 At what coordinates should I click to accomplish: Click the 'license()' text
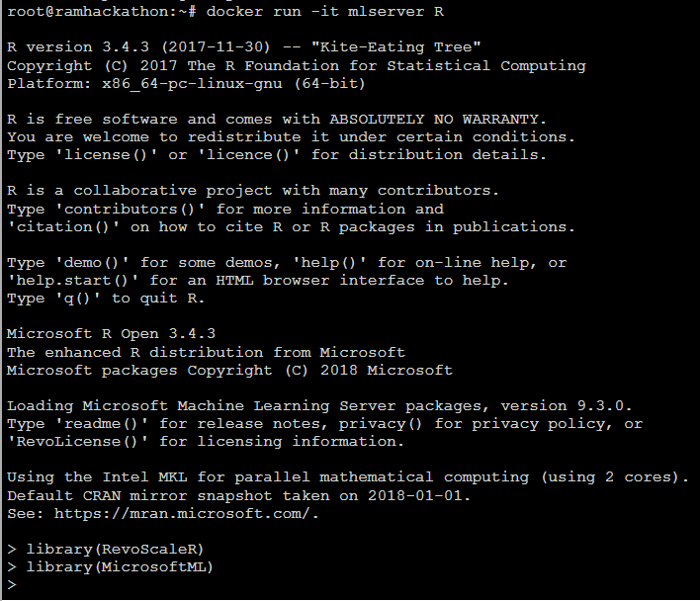click(x=106, y=155)
